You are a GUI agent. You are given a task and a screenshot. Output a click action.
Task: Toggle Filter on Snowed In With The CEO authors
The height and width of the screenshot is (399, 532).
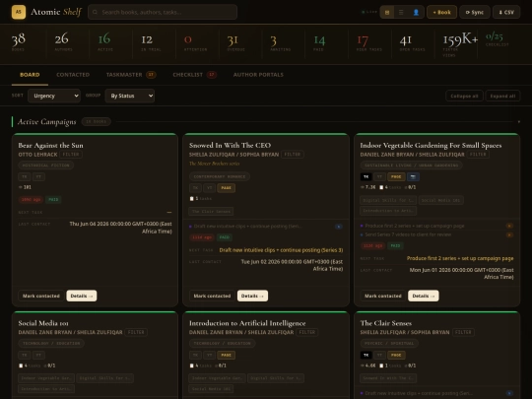pos(293,155)
